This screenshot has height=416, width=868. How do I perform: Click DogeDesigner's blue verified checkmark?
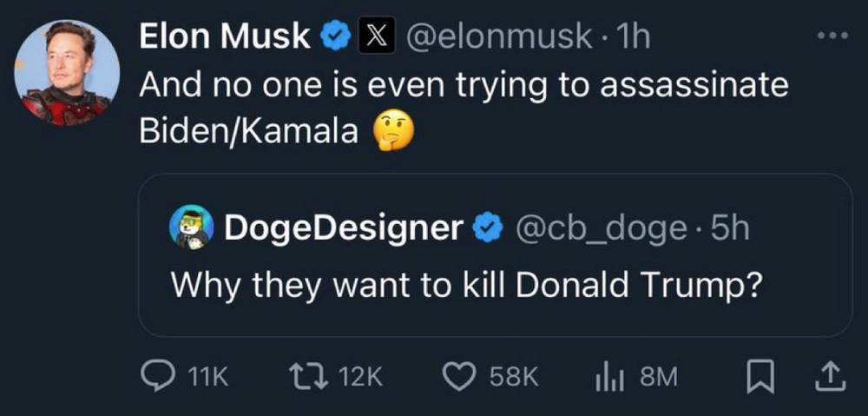(488, 228)
